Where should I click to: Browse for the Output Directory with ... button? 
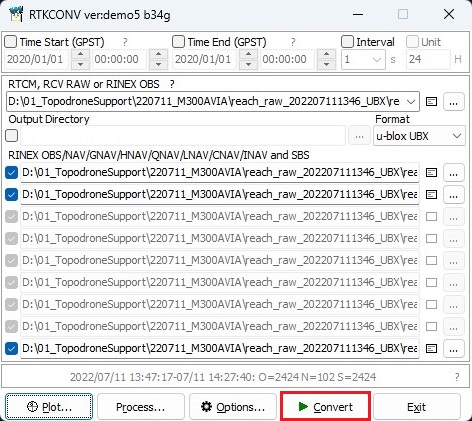click(x=359, y=136)
